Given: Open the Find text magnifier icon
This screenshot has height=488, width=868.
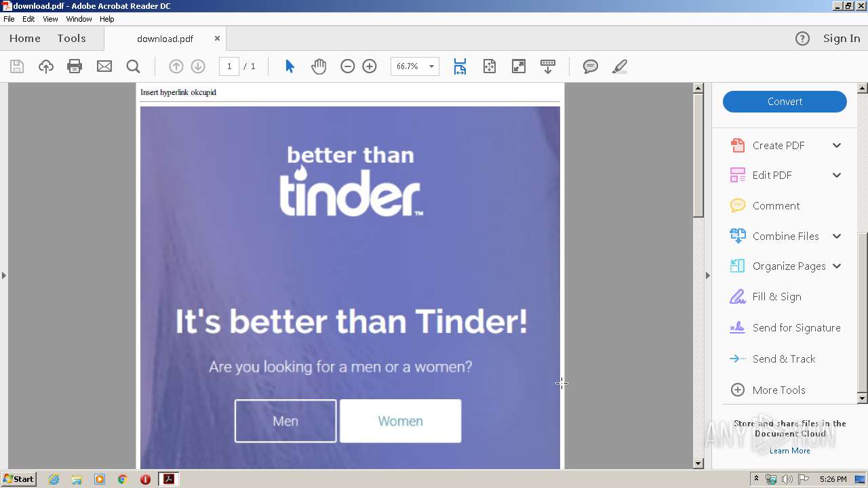Looking at the screenshot, I should (x=134, y=66).
